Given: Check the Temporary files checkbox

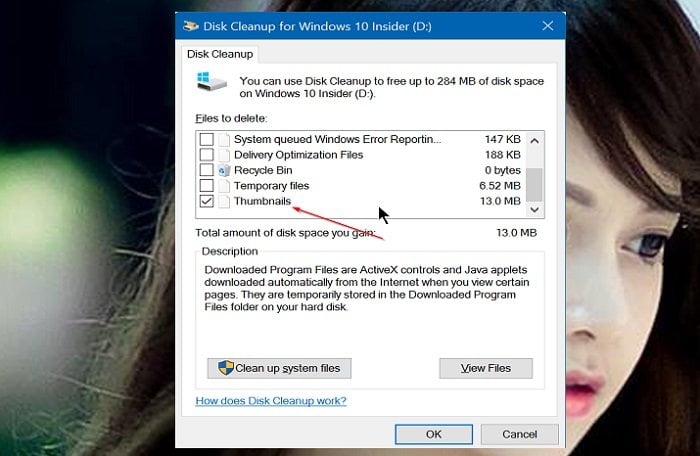Looking at the screenshot, I should tap(206, 185).
